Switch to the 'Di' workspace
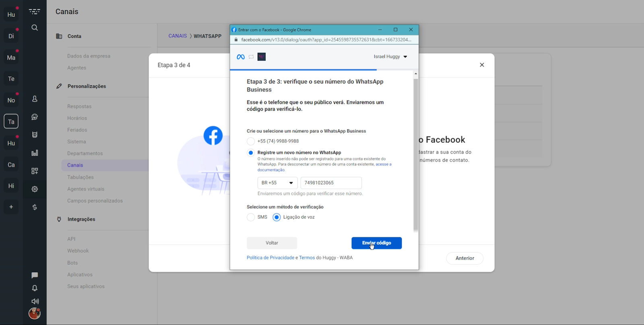Screen dimensions: 644x325 pos(11,36)
